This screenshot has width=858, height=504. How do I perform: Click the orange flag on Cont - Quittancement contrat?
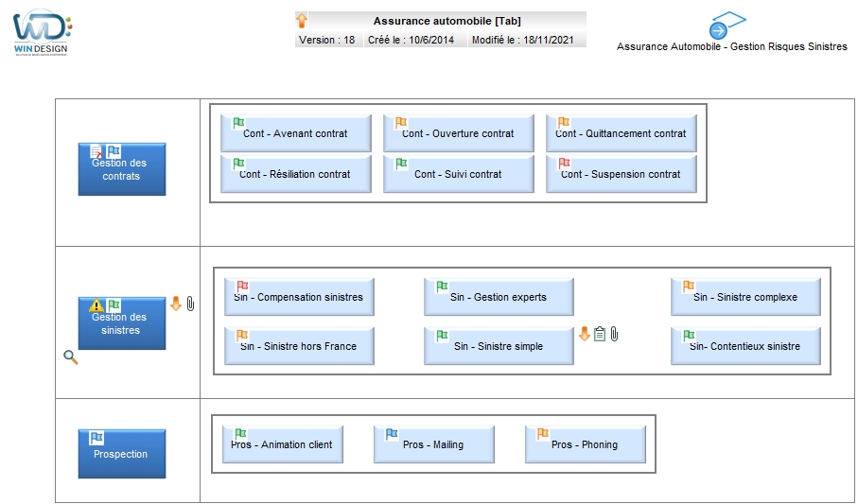tap(564, 123)
